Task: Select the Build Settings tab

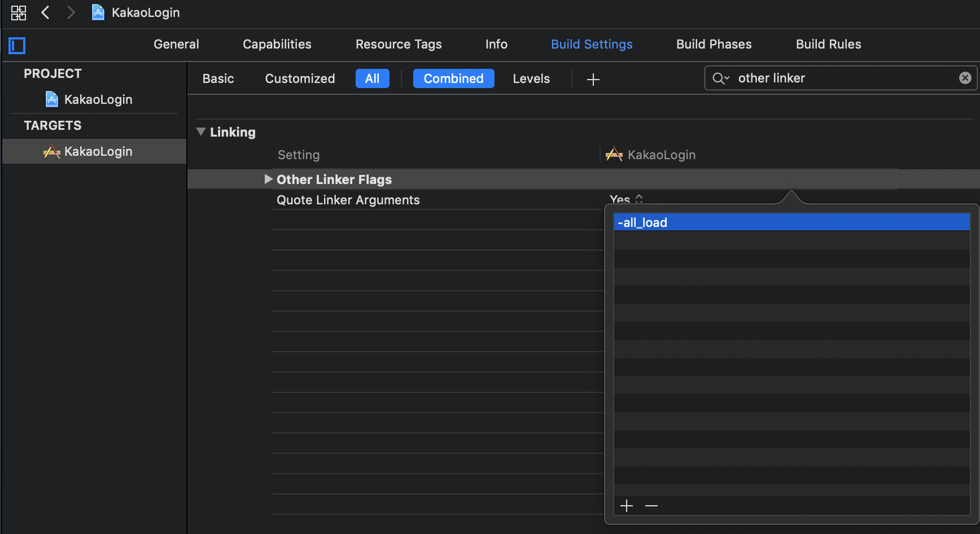Action: (592, 44)
